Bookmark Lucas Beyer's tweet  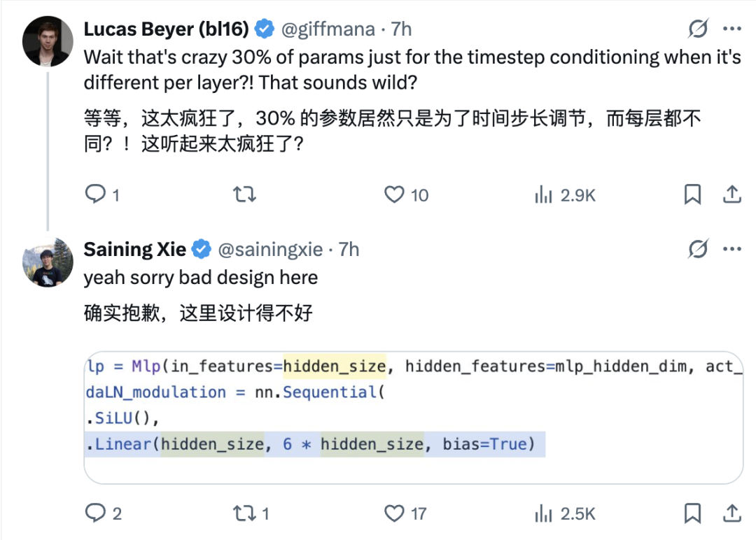(692, 195)
